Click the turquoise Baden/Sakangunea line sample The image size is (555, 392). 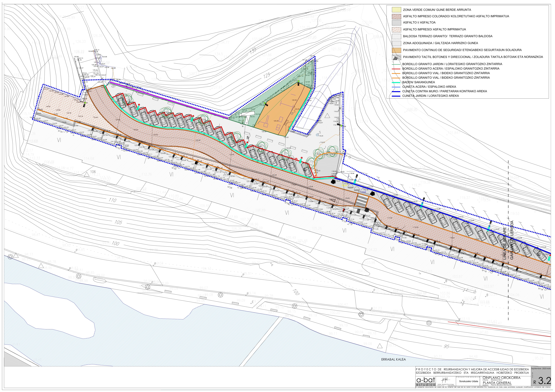[x=396, y=82]
